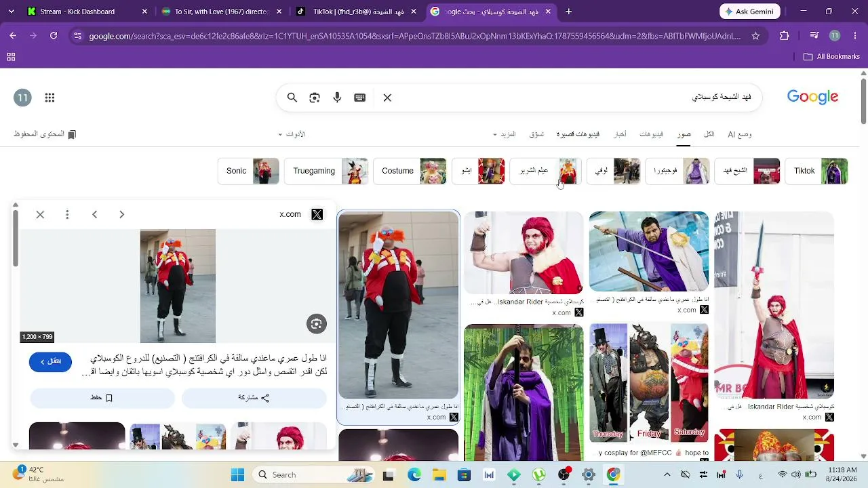Image resolution: width=868 pixels, height=488 pixels.
Task: Open a new browser tab
Action: point(568,12)
